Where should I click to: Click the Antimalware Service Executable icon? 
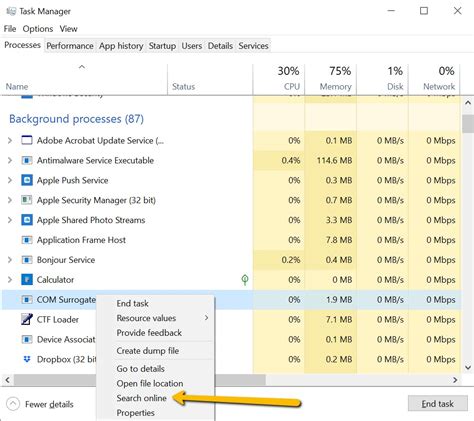(x=27, y=160)
